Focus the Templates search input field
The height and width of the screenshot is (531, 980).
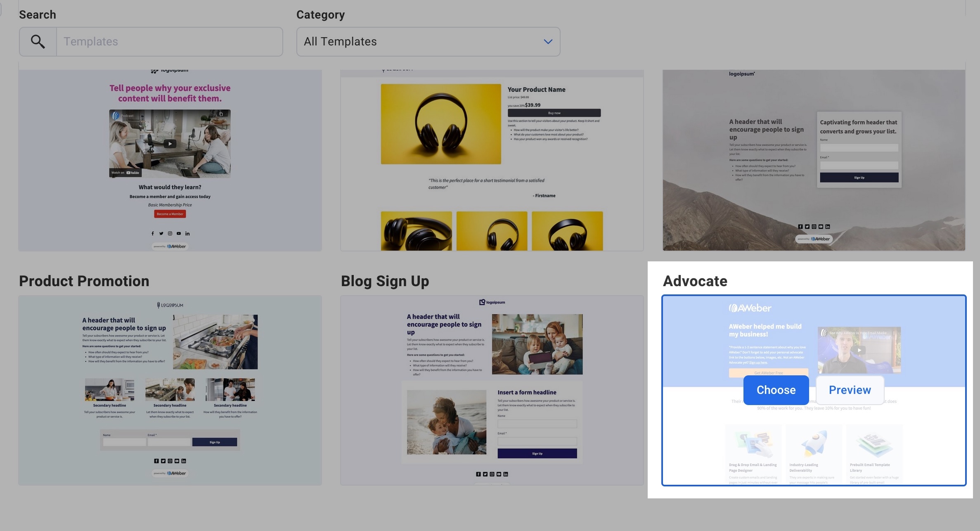(169, 42)
